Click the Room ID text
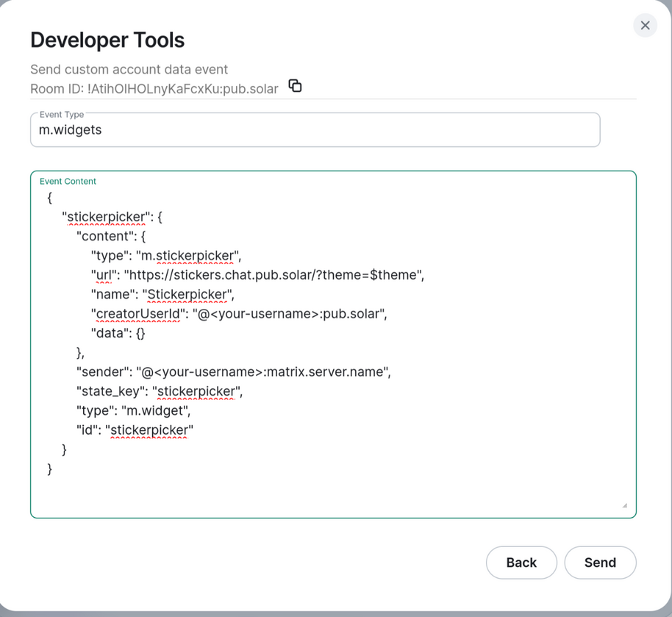This screenshot has height=617, width=672. pos(154,89)
